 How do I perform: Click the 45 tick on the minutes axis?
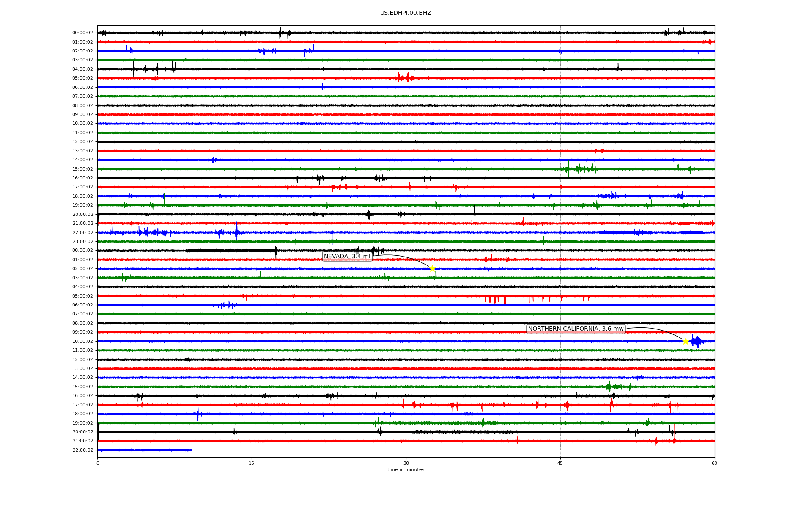(560, 463)
